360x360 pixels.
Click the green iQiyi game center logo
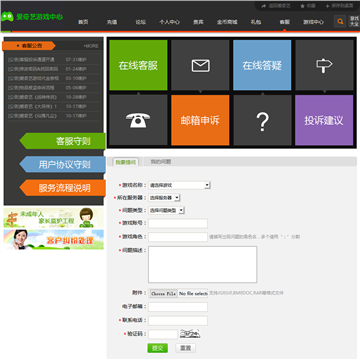point(32,17)
